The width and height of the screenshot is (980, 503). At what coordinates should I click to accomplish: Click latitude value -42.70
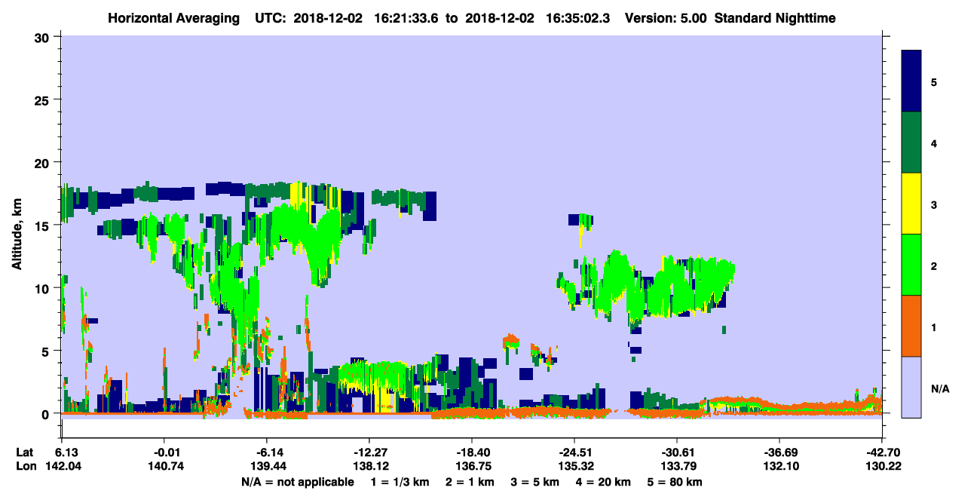(882, 452)
